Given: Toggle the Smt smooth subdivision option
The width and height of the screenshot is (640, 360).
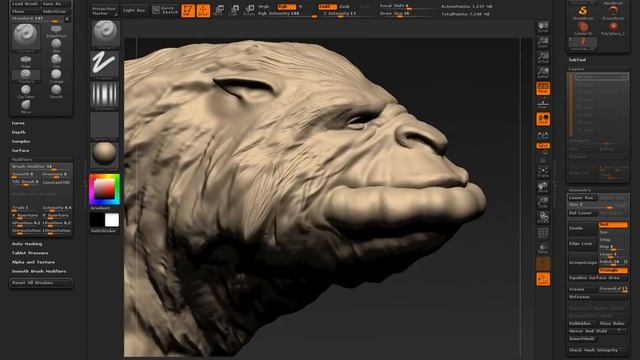Looking at the screenshot, I should coord(613,225).
